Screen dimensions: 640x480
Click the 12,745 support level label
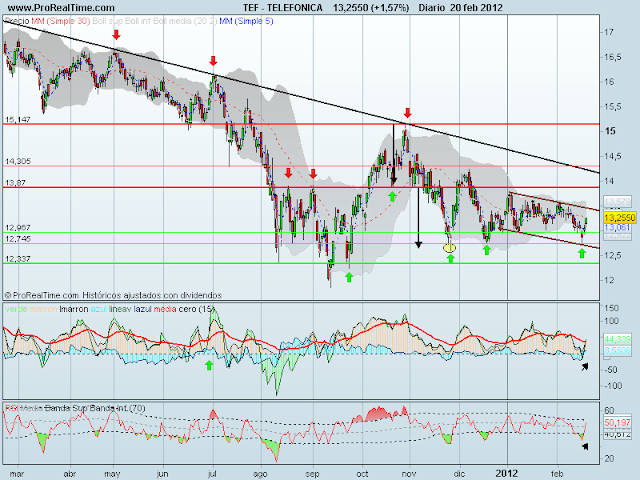[18, 238]
